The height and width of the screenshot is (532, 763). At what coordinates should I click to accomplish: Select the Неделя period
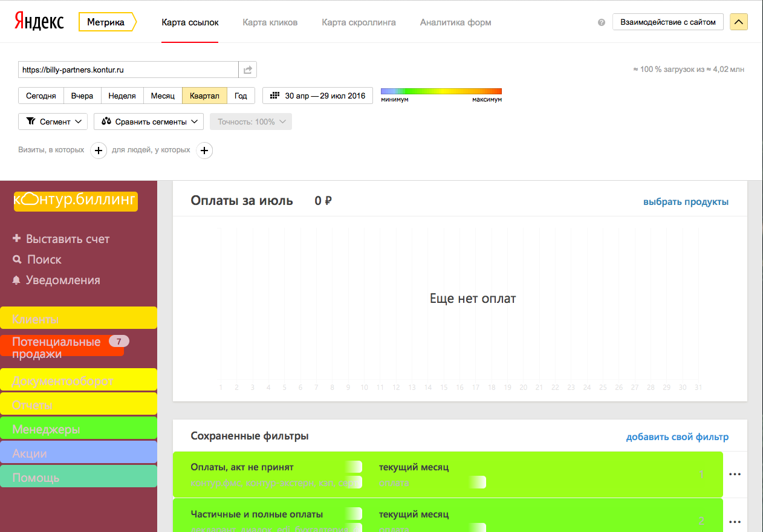coord(122,96)
